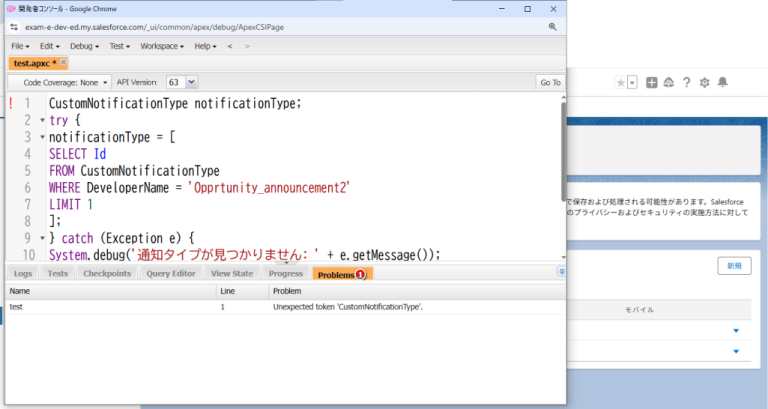Open Salesforce notifications bell

click(722, 82)
